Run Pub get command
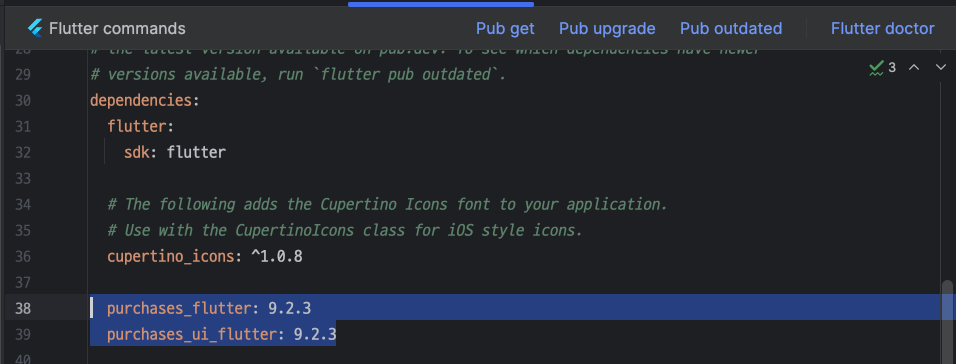 click(505, 28)
